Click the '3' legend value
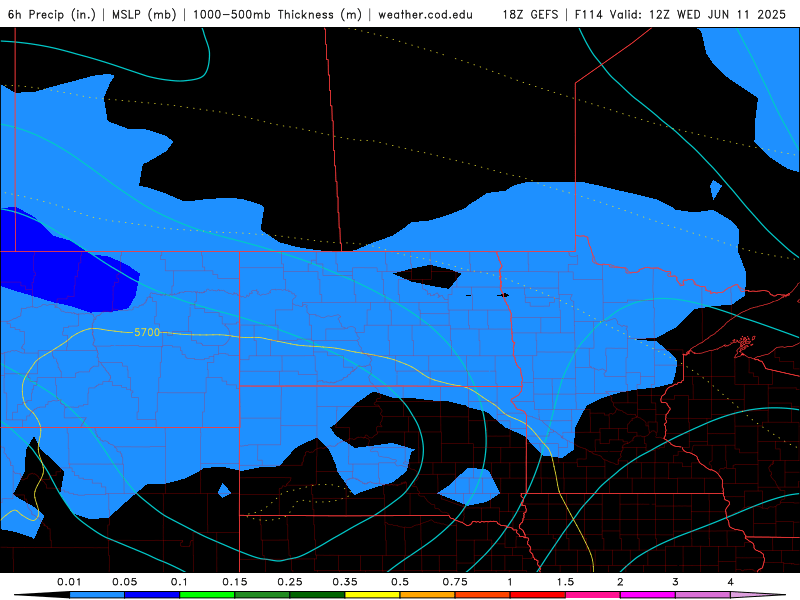This screenshot has height=600, width=800. click(675, 582)
